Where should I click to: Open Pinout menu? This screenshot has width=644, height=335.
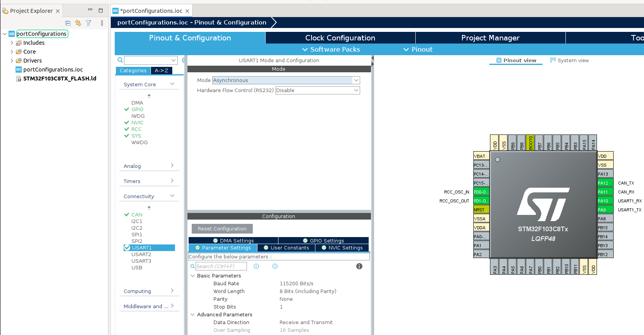click(x=418, y=50)
